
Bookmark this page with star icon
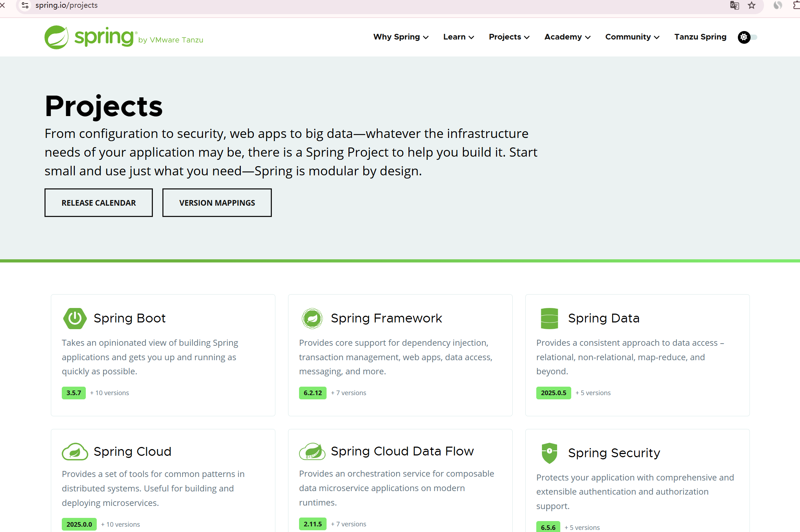coord(752,5)
